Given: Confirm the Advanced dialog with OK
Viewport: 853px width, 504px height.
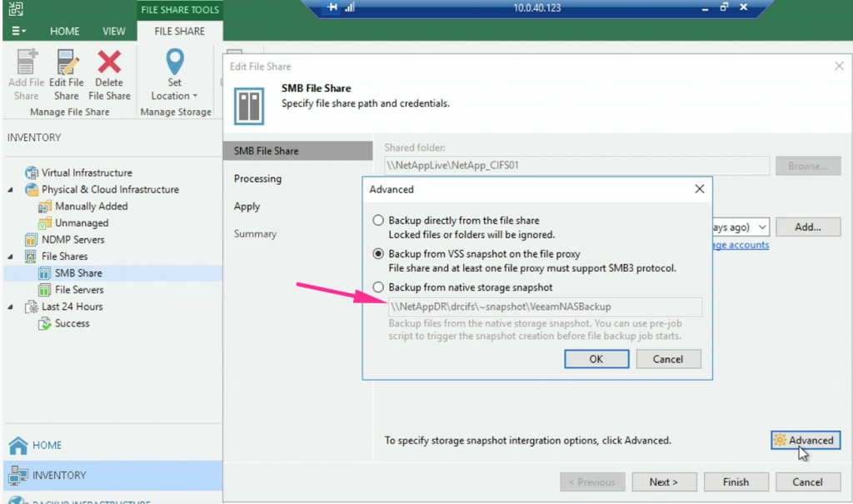Looking at the screenshot, I should (596, 359).
